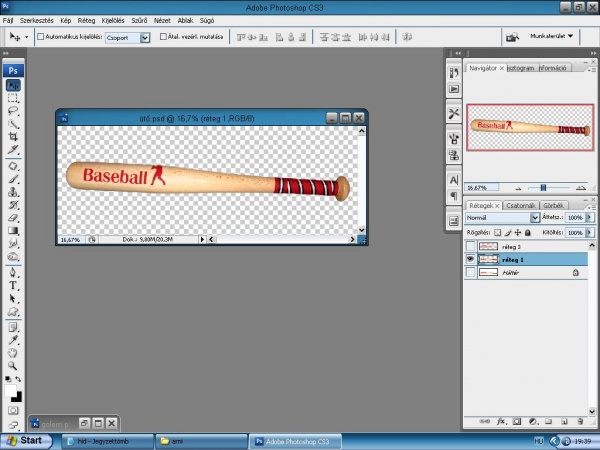Select the Slice tool
600x450 pixels.
(x=13, y=150)
